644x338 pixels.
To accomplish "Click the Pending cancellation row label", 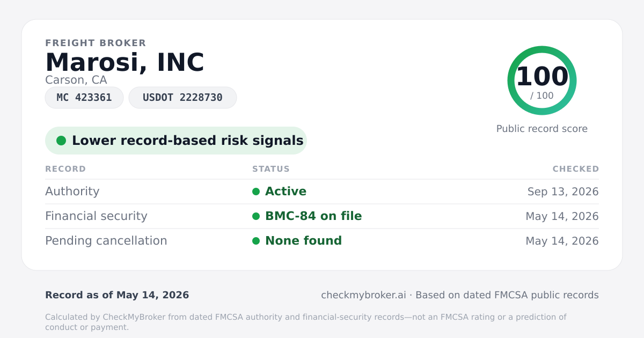I will click(x=106, y=241).
